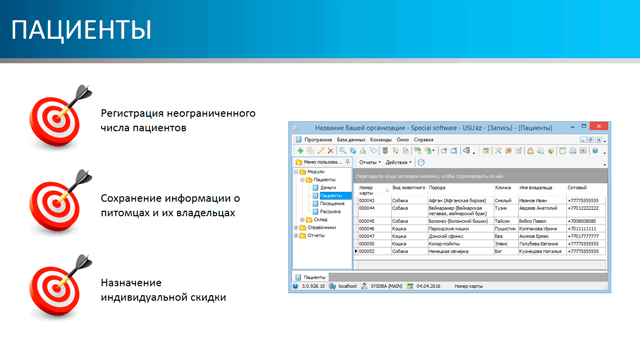The height and width of the screenshot is (360, 640).
Task: Select row with card number 000045
Action: (x=481, y=221)
